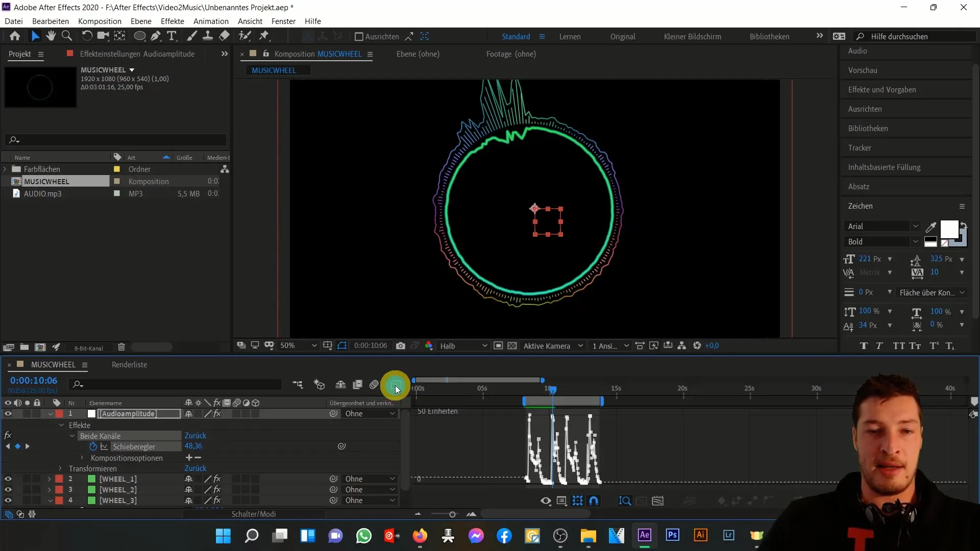The width and height of the screenshot is (980, 551).
Task: Select the Pen tool
Action: click(x=156, y=36)
